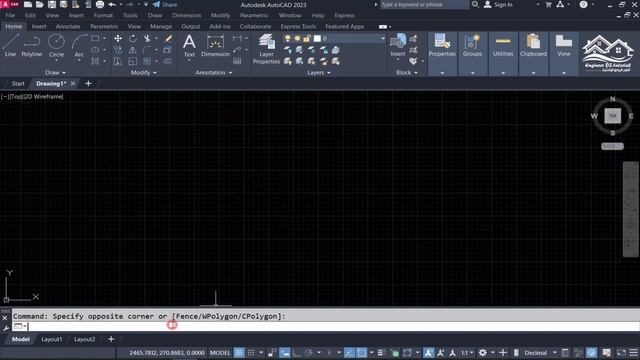Expand the Annotation panel
640x360 pixels.
click(x=213, y=73)
